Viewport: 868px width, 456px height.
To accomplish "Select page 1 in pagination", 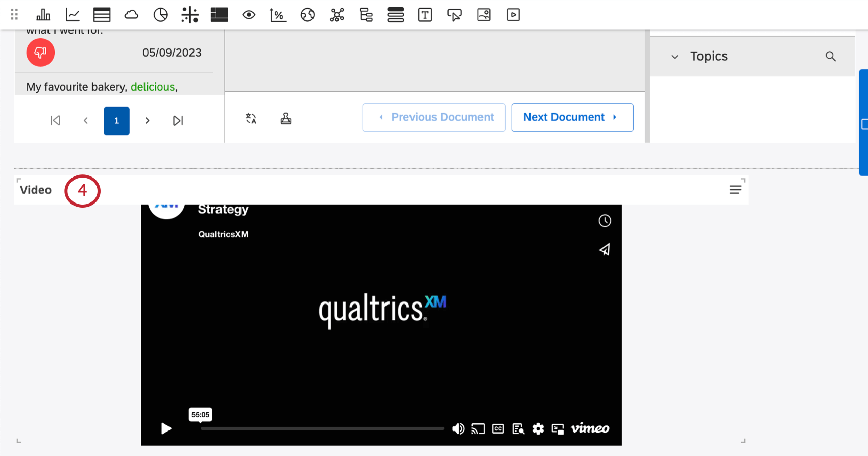I will [116, 121].
